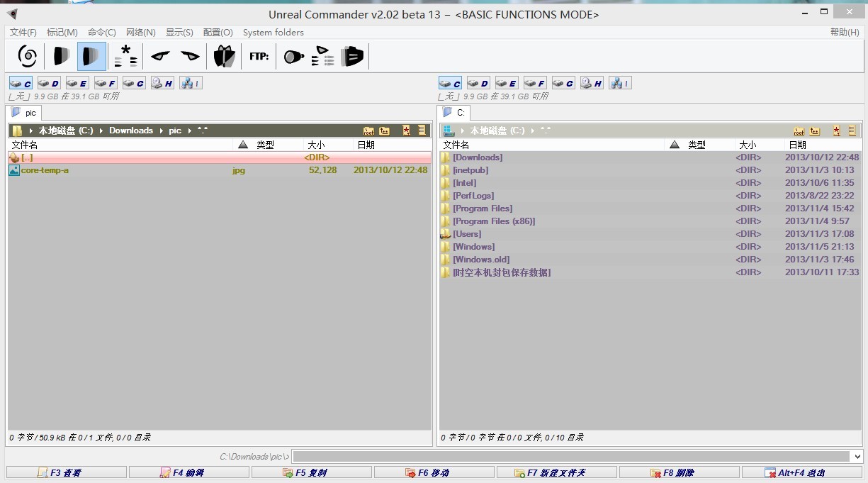Viewport: 868px width, 483px height.
Task: Click the right-pointing eye toolbar icon
Action: [x=190, y=56]
